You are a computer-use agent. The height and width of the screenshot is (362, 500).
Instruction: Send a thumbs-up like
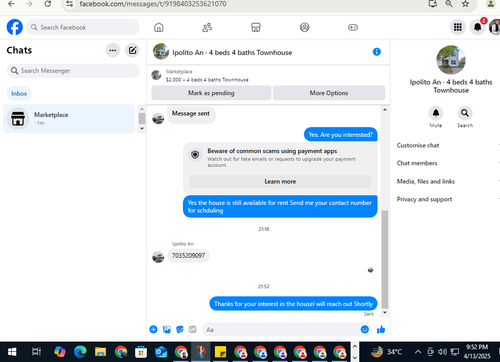click(381, 330)
